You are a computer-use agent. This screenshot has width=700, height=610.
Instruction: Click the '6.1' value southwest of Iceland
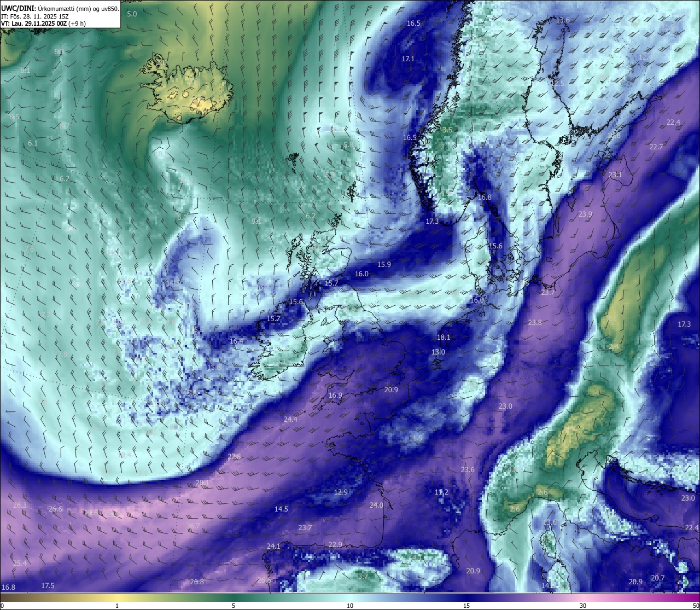point(33,143)
